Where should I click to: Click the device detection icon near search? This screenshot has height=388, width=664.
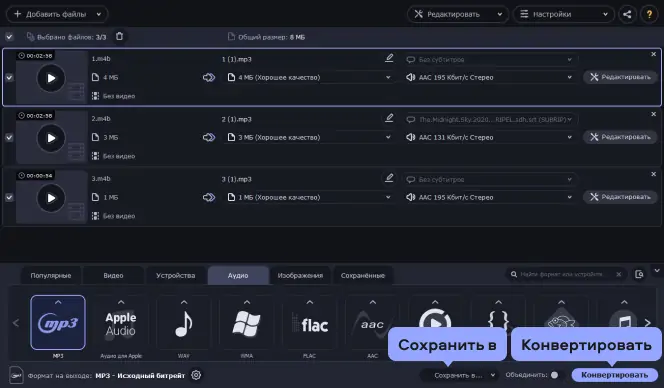point(639,274)
